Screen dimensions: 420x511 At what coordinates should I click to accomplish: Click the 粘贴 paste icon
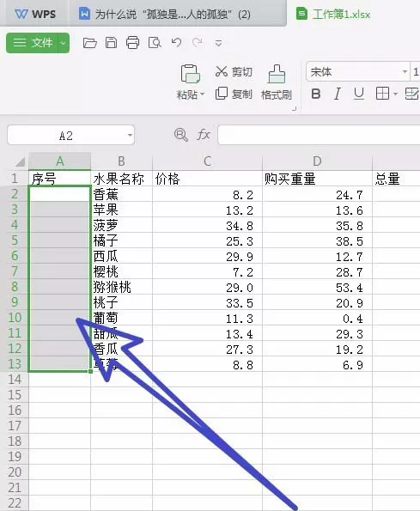click(x=191, y=74)
